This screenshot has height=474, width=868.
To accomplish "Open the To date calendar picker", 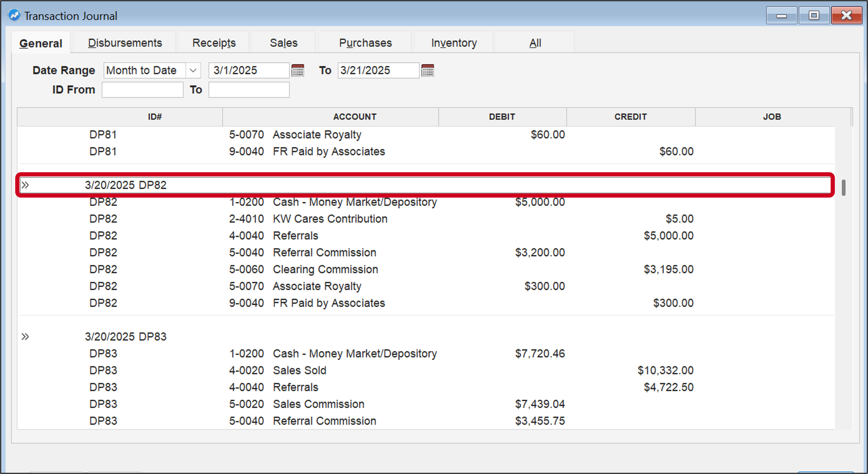I will point(428,71).
